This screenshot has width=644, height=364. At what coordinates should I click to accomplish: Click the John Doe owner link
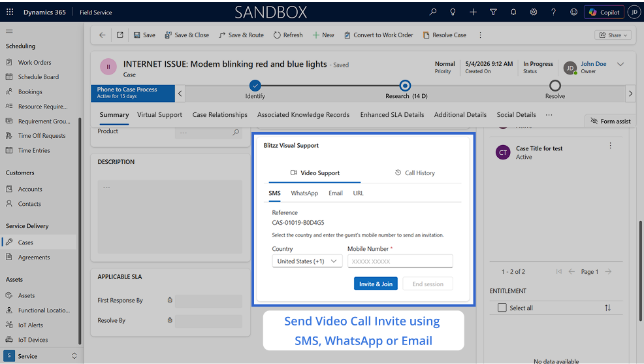594,63
